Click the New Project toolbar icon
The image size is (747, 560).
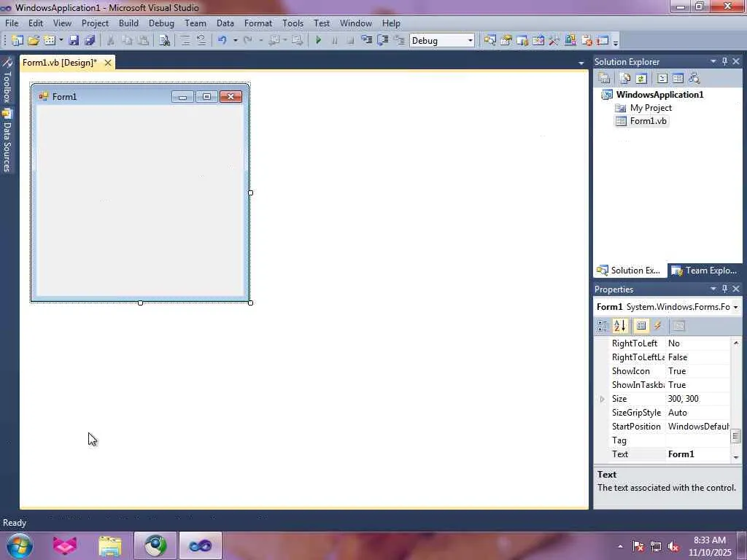tap(18, 41)
